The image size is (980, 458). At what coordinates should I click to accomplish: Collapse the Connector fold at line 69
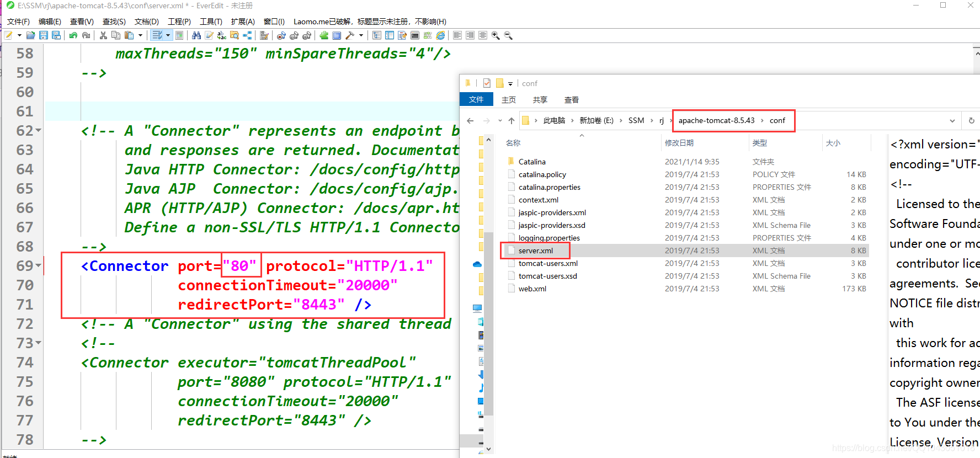click(39, 265)
